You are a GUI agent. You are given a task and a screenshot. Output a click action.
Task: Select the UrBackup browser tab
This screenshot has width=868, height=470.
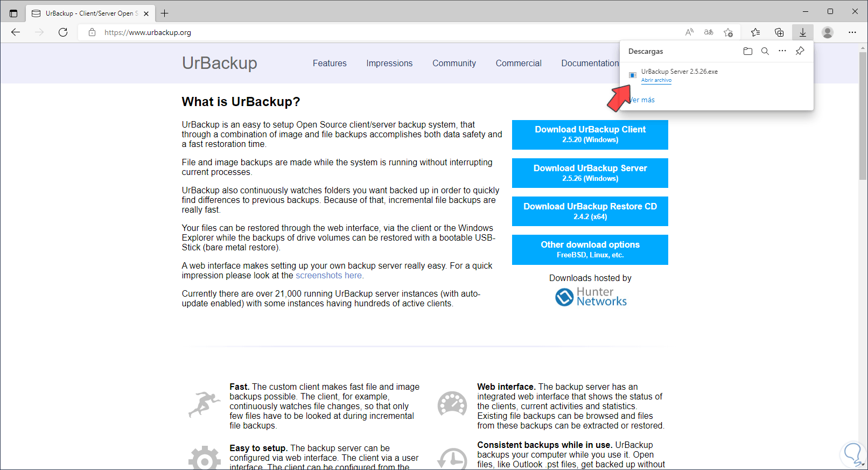90,13
